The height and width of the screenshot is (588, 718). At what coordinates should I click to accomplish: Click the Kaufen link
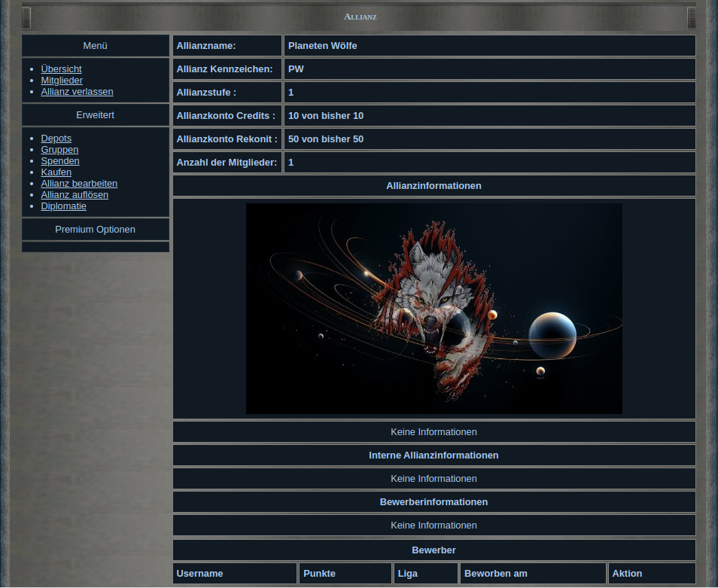click(x=56, y=172)
